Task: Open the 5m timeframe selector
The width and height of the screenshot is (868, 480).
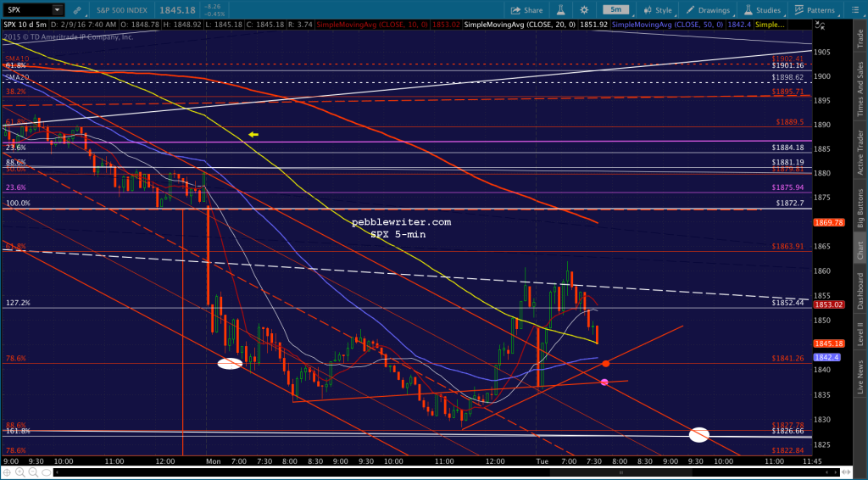Action: [615, 10]
